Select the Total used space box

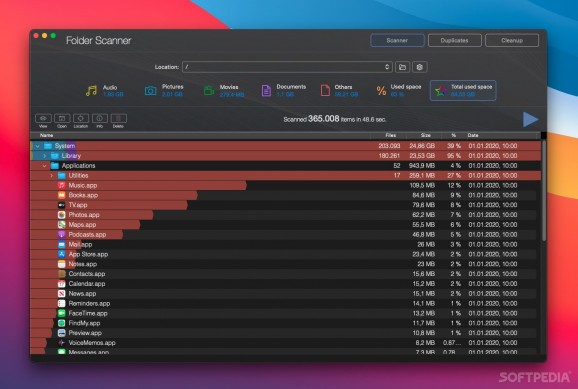click(463, 90)
